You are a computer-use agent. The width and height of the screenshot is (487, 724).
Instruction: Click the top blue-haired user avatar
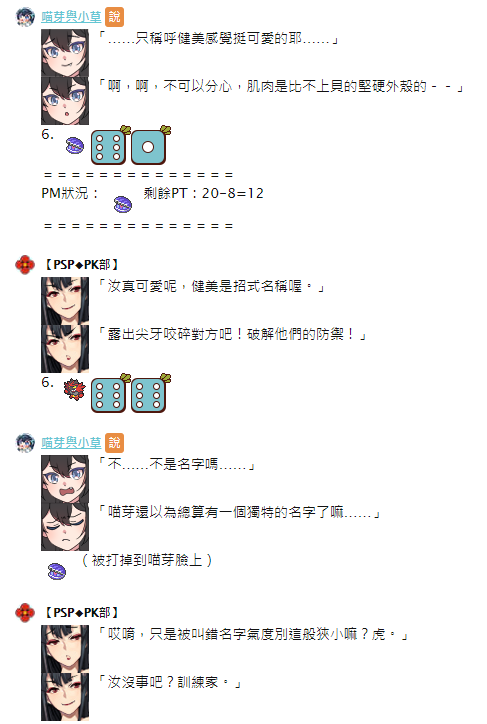click(x=25, y=17)
